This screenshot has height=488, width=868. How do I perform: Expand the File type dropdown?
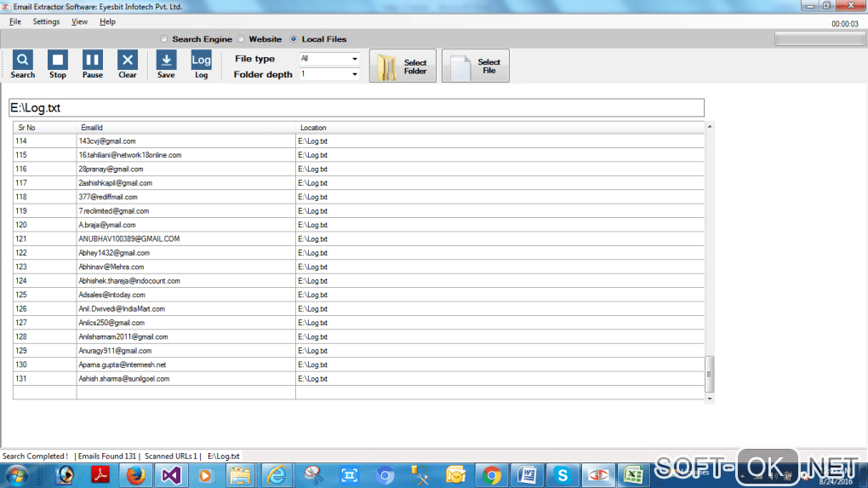click(x=354, y=59)
